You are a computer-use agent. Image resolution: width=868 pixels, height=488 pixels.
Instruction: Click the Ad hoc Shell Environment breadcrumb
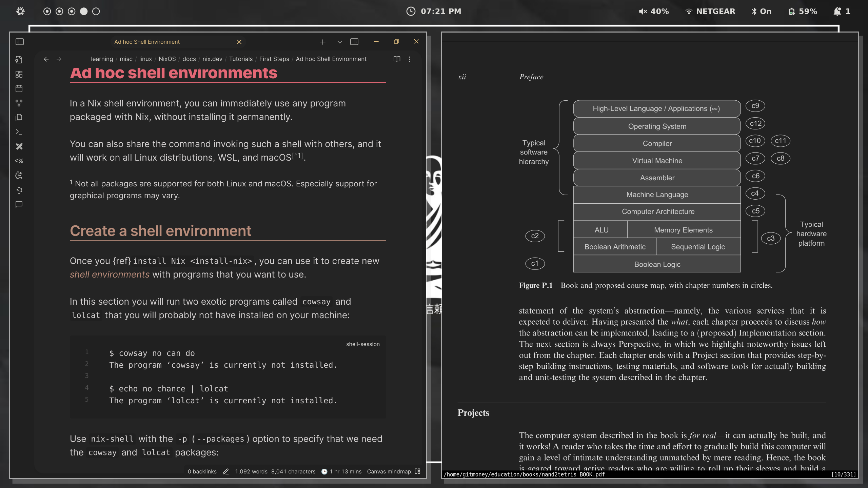click(x=331, y=59)
